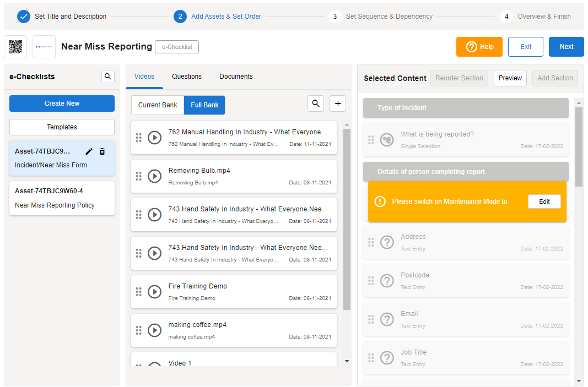588x387 pixels.
Task: Switch to Current Bank view
Action: [158, 105]
